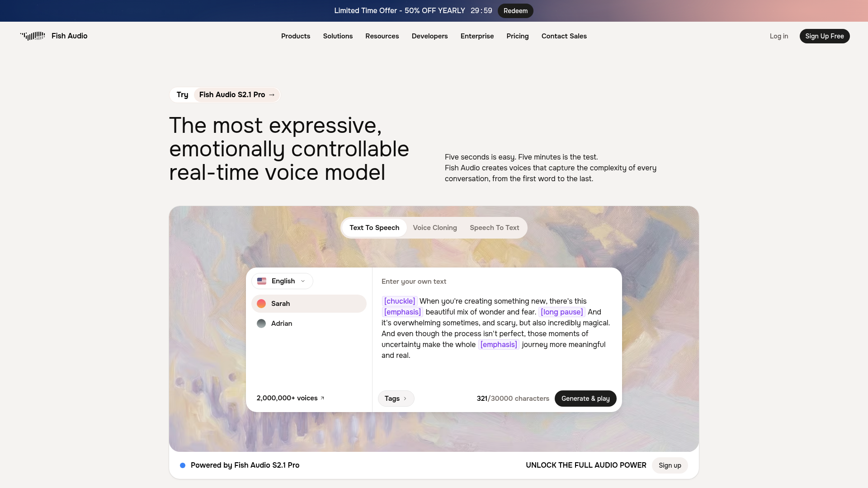Click the US flag icon
The width and height of the screenshot is (868, 488).
tap(262, 281)
